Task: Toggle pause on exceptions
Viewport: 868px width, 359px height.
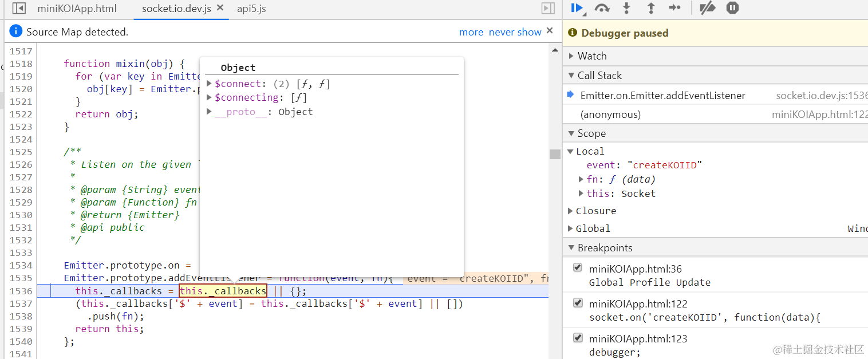Action: click(x=732, y=8)
